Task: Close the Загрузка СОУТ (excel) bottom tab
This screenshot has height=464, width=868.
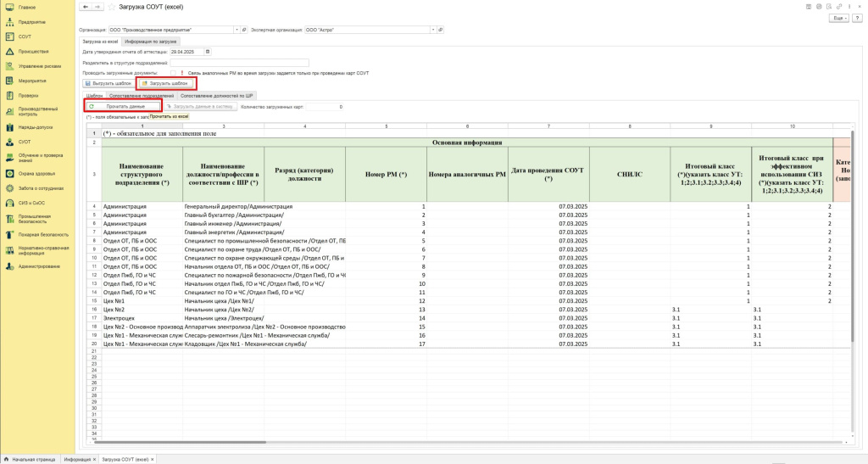Action: (x=153, y=459)
